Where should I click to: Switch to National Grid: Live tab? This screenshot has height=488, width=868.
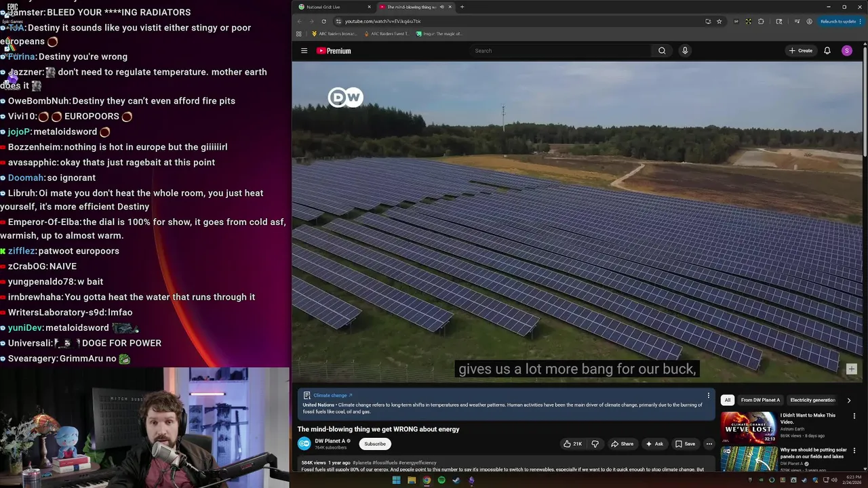coord(332,7)
